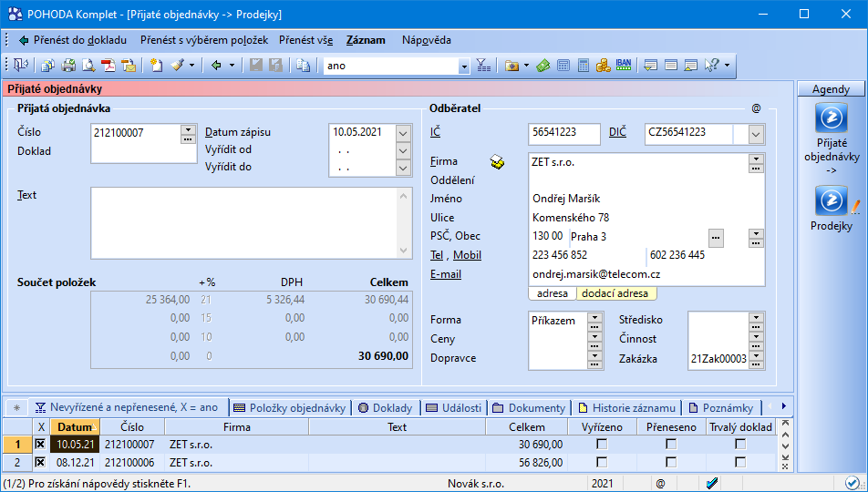868x492 pixels.
Task: Tick Trvalý doklad for order 212100006
Action: 740,462
